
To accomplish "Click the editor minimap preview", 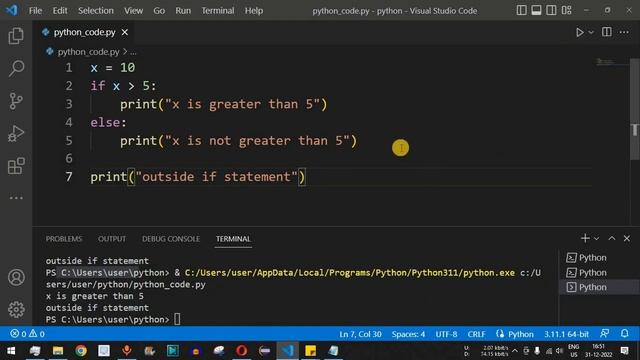I will pos(611,62).
